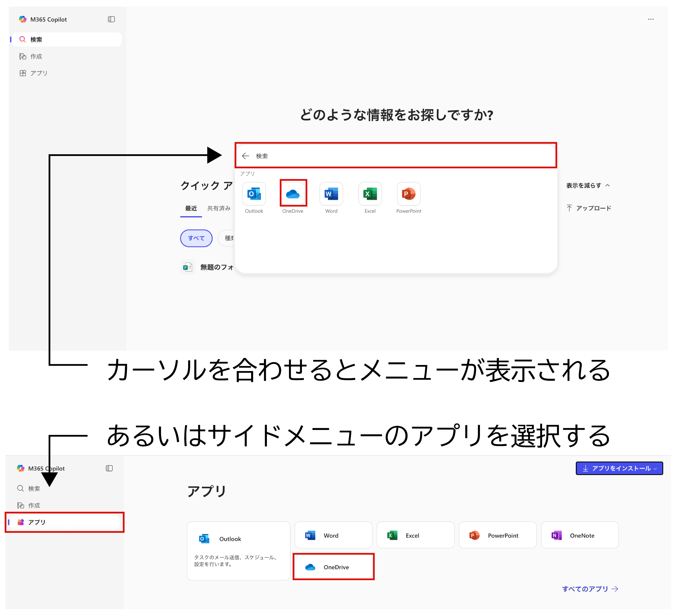The width and height of the screenshot is (679, 616).
Task: Switch to 共有済み tab
Action: tap(219, 208)
